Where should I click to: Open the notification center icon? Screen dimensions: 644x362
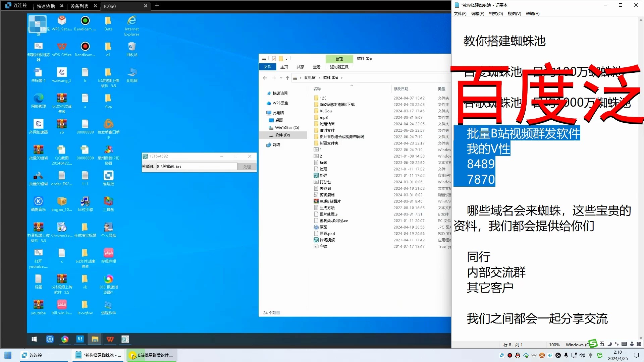636,355
